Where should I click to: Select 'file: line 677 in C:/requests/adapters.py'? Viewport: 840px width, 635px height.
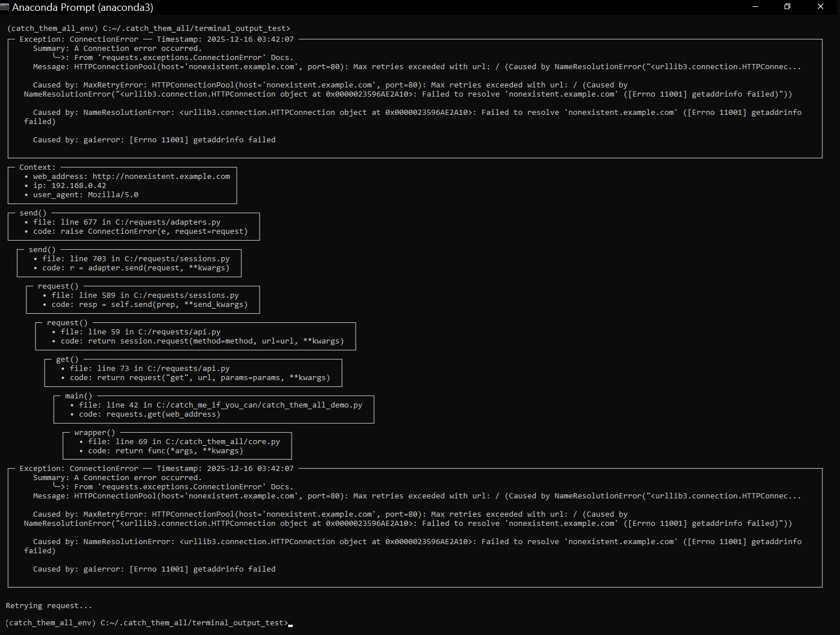123,222
